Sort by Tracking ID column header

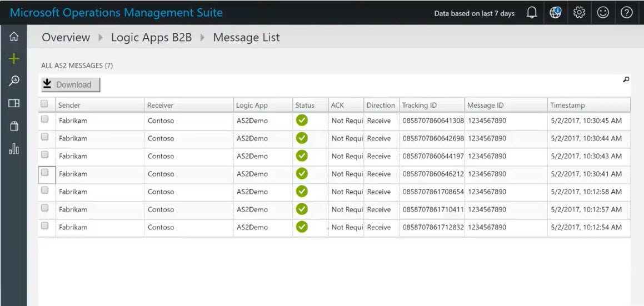432,105
